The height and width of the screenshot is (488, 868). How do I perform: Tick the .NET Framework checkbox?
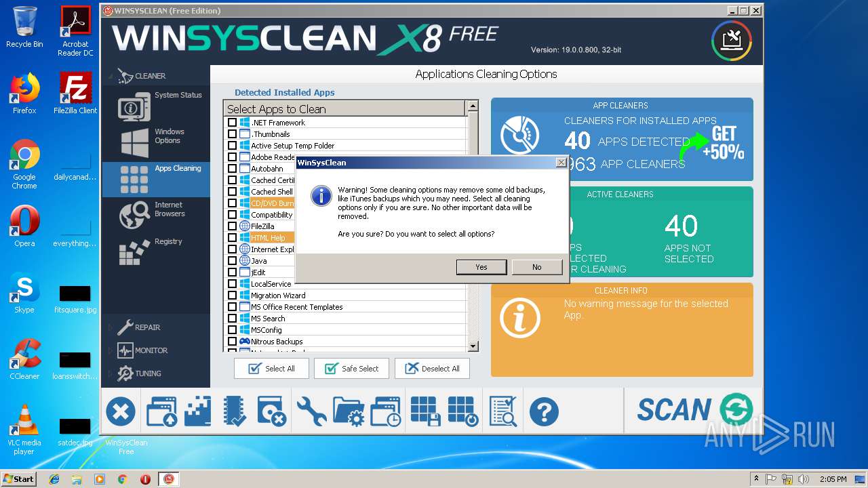232,123
